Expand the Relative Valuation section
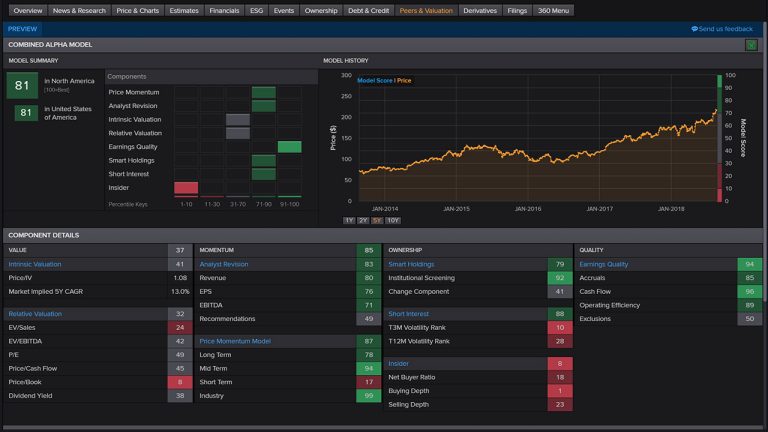This screenshot has height=432, width=768. click(x=35, y=313)
